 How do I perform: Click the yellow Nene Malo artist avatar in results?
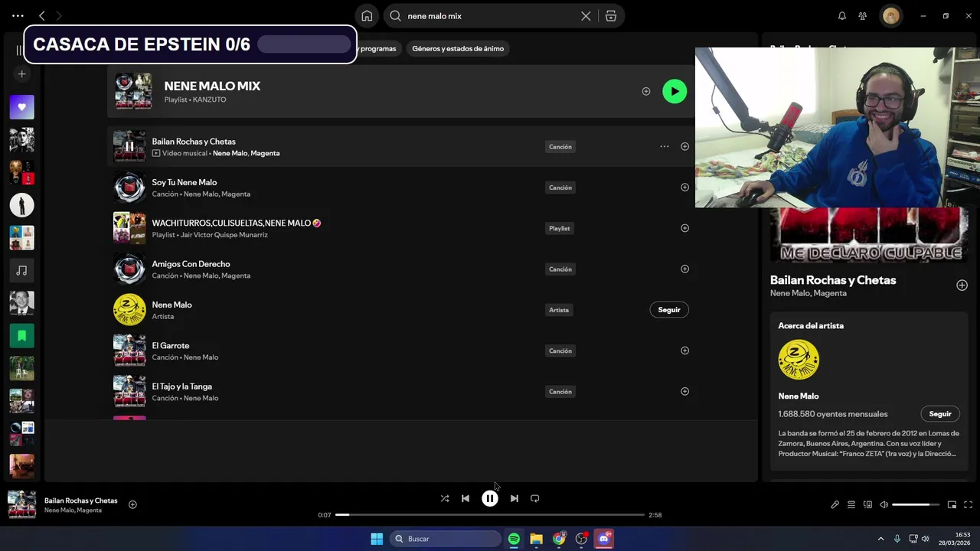tap(129, 310)
